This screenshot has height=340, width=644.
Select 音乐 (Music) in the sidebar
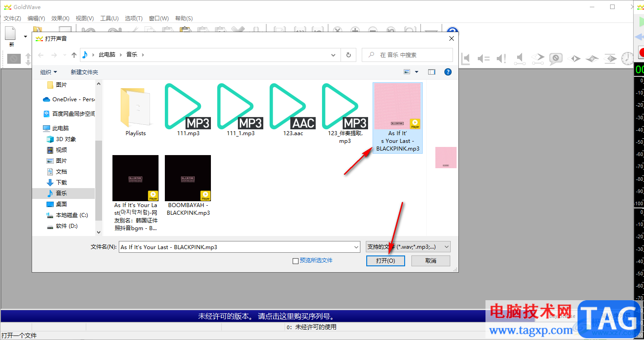63,194
